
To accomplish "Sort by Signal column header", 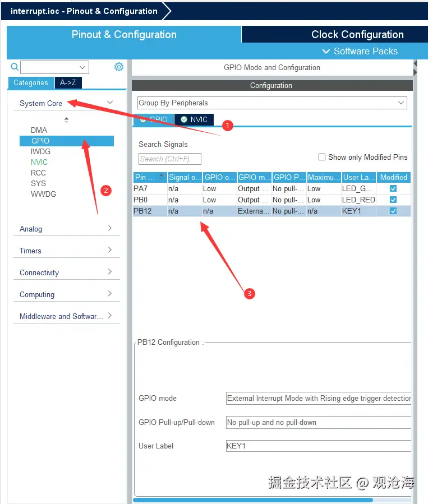I will click(185, 177).
